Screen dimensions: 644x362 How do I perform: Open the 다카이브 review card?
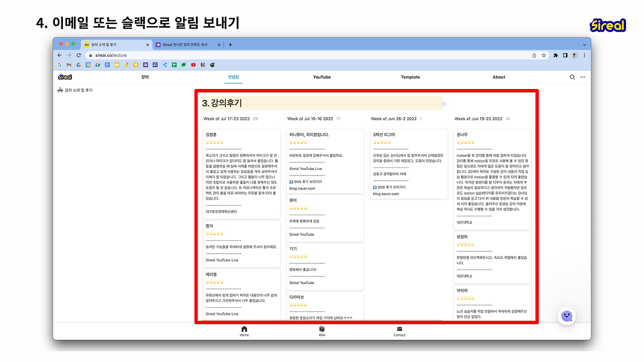point(326,306)
